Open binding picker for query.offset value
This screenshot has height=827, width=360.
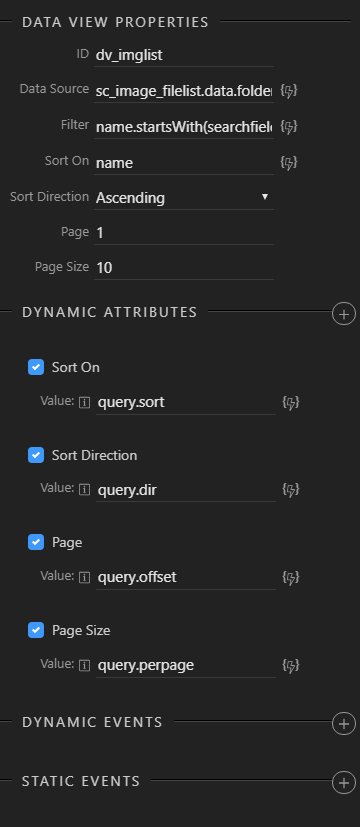coord(291,578)
